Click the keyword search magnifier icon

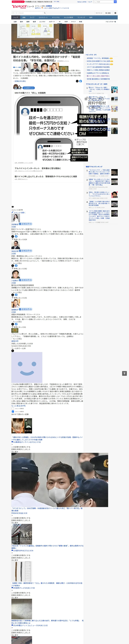tap(45, 13)
